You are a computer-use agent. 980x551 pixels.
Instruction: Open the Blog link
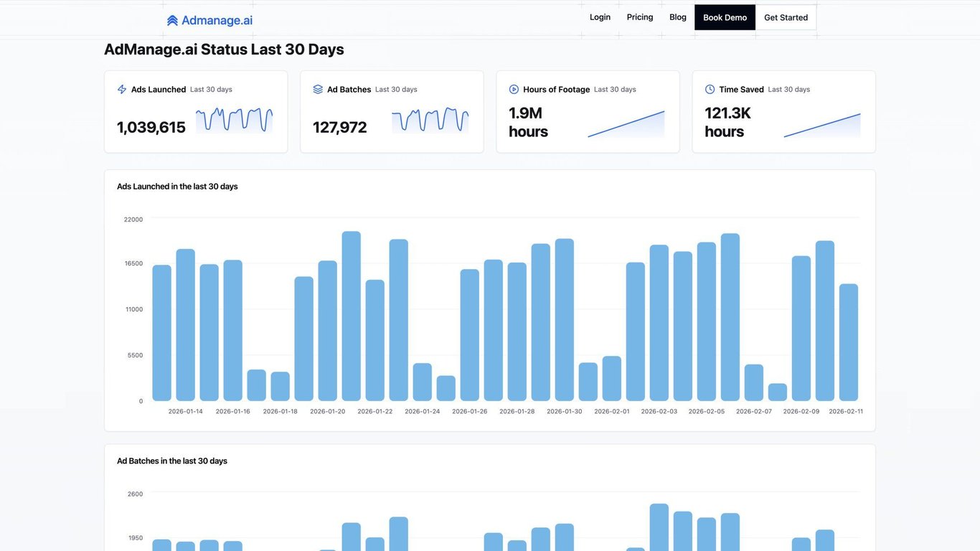[678, 17]
